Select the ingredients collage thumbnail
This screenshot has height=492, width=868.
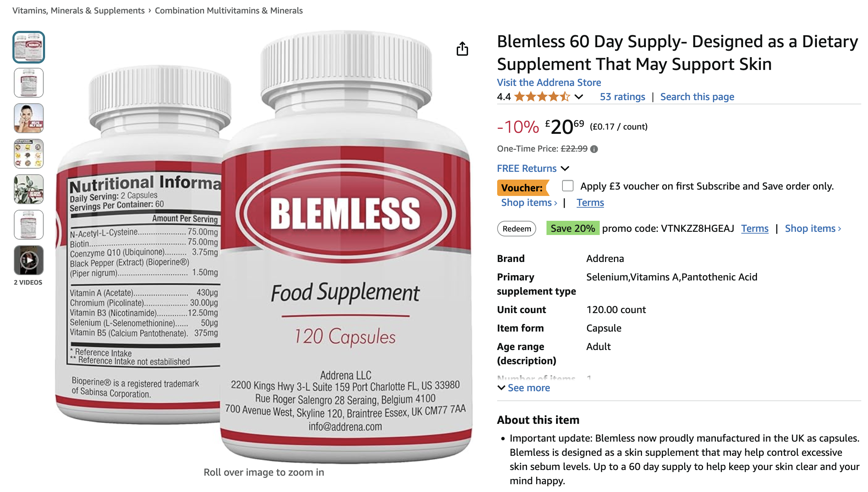(x=28, y=154)
